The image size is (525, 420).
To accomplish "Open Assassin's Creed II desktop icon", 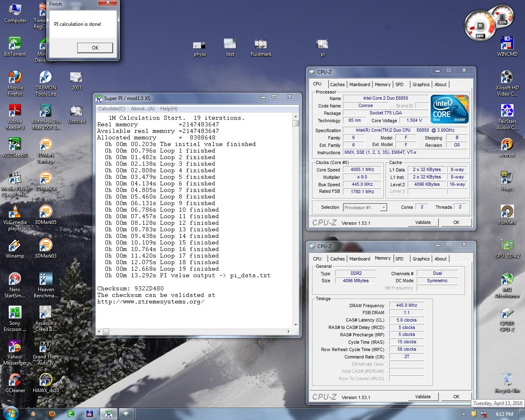I will (46, 318).
